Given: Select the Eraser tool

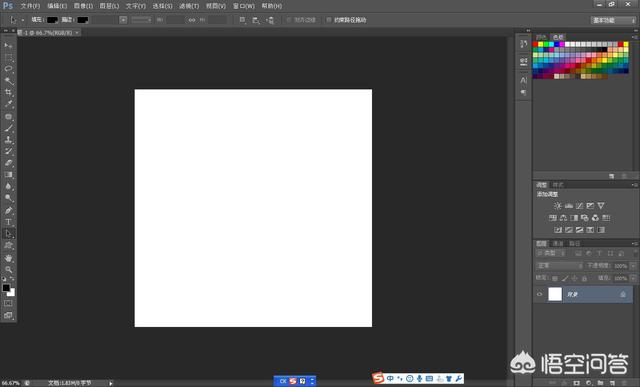Looking at the screenshot, I should coord(8,163).
